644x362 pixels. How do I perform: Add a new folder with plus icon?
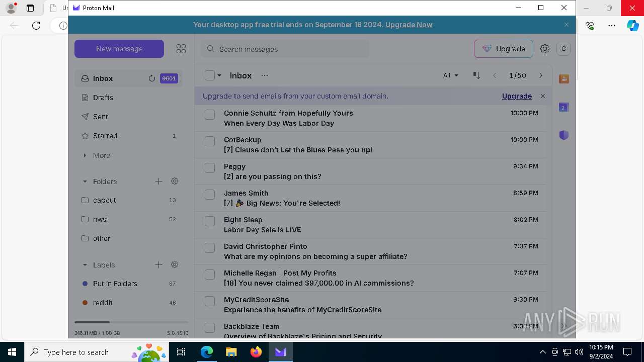pos(158,181)
